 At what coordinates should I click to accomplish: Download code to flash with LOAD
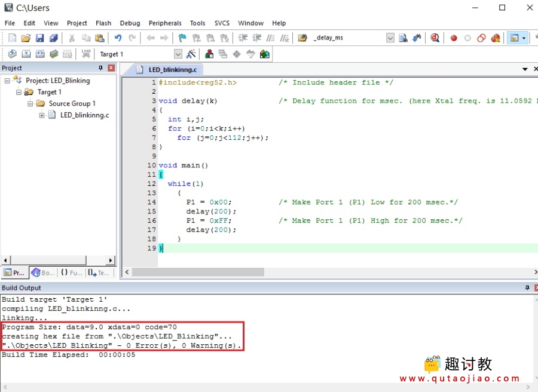click(85, 54)
